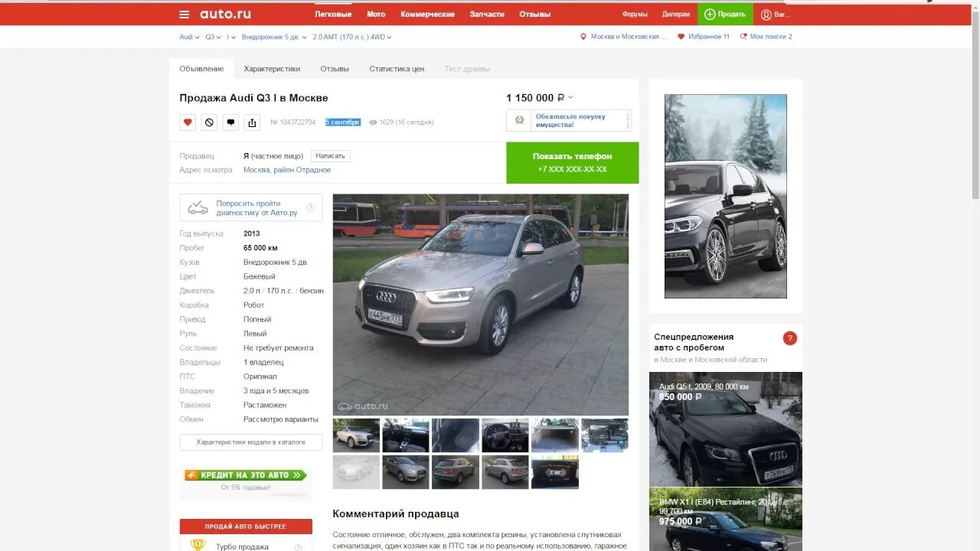
Task: Click the page vertical scrollbar
Action: tap(975, 107)
